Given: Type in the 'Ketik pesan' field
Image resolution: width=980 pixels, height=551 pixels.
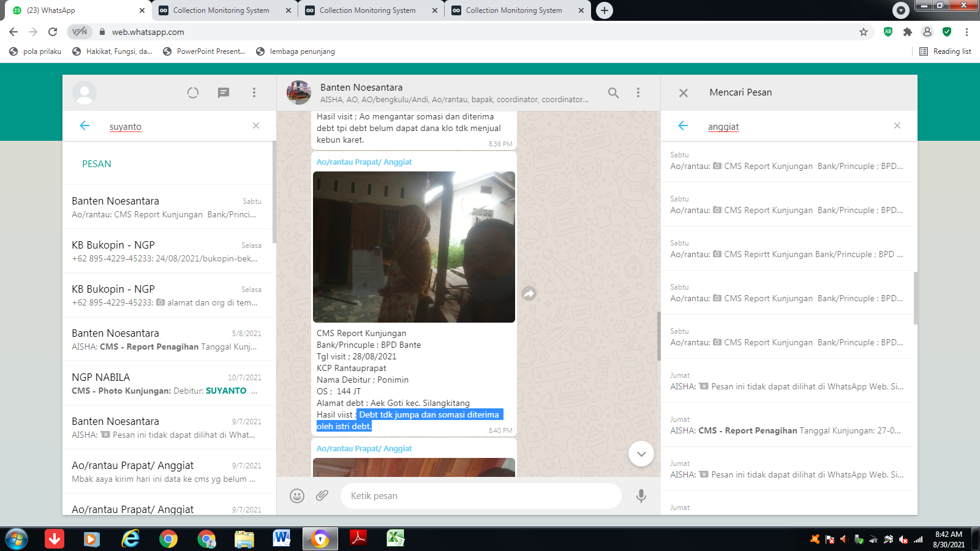Looking at the screenshot, I should click(x=481, y=496).
